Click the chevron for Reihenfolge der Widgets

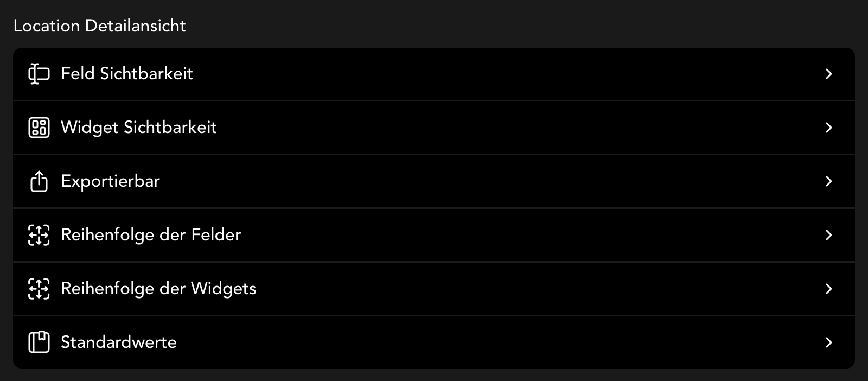click(828, 289)
